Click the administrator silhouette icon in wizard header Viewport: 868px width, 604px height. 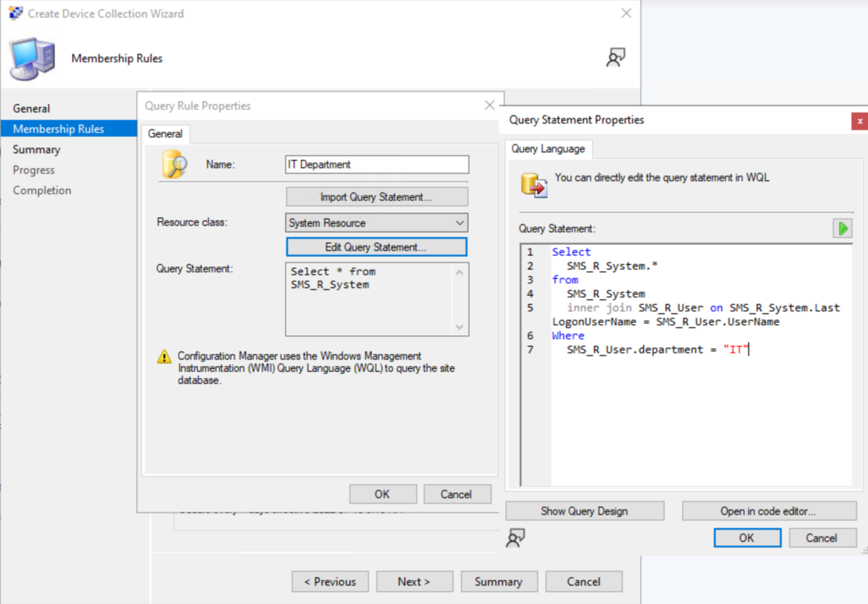pyautogui.click(x=615, y=57)
